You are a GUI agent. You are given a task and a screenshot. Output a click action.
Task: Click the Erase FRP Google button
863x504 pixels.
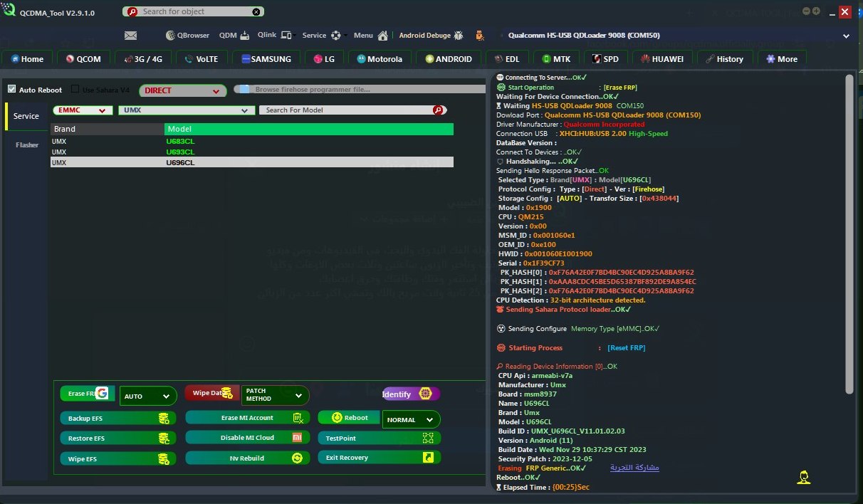(x=88, y=393)
